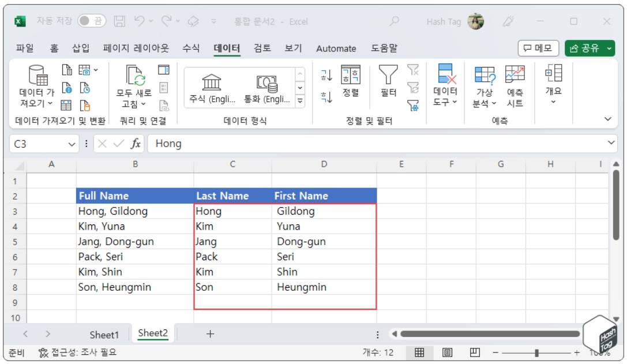Toggle the 필터 funnel button
The image size is (627, 364).
[x=388, y=81]
